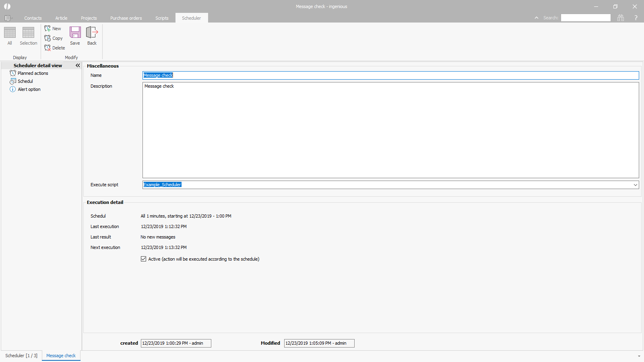
Task: Collapse the ribbon with the caret
Action: [536, 18]
